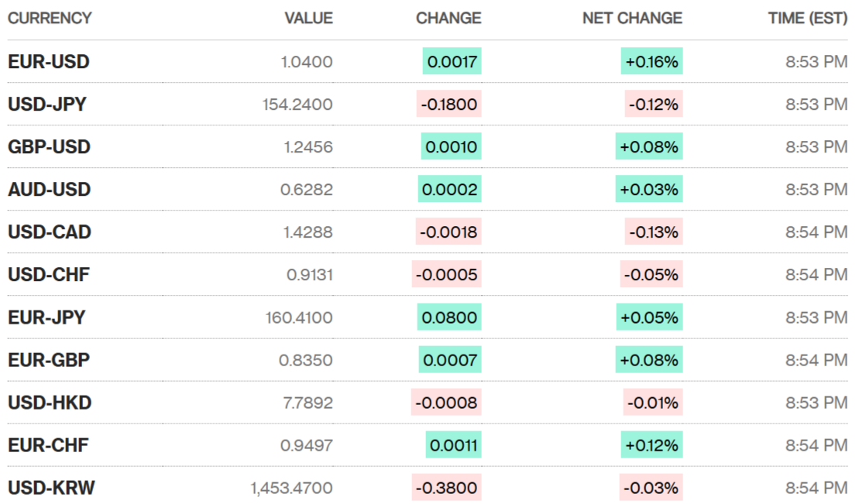The width and height of the screenshot is (859, 504).
Task: Sort by the VALUE column header
Action: click(x=308, y=18)
